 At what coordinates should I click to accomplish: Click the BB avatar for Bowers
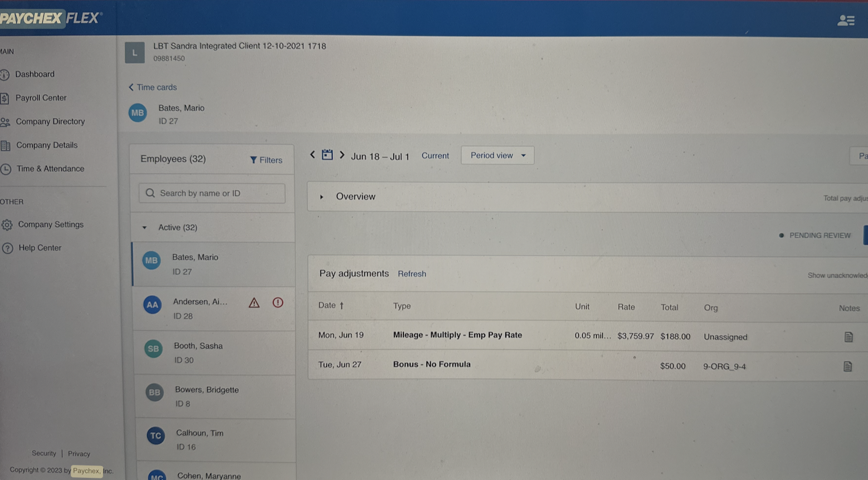[154, 393]
